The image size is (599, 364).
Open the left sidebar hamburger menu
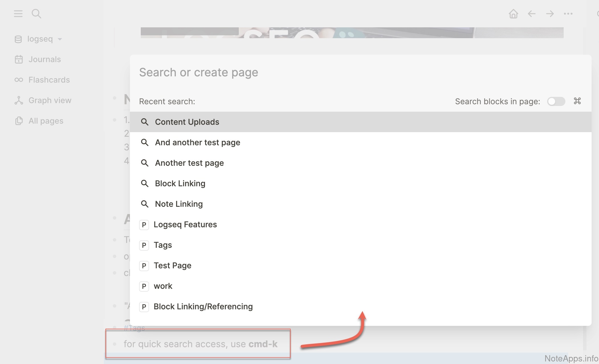(18, 14)
